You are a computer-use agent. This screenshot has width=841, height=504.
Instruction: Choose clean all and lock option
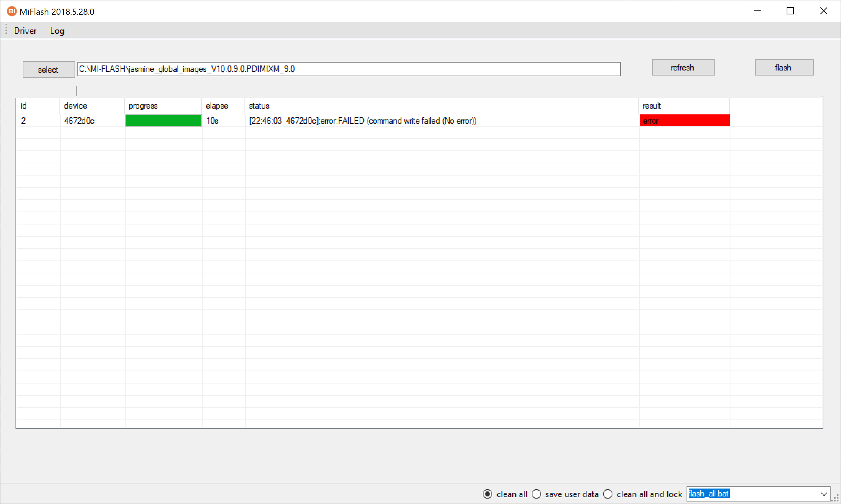click(x=608, y=494)
